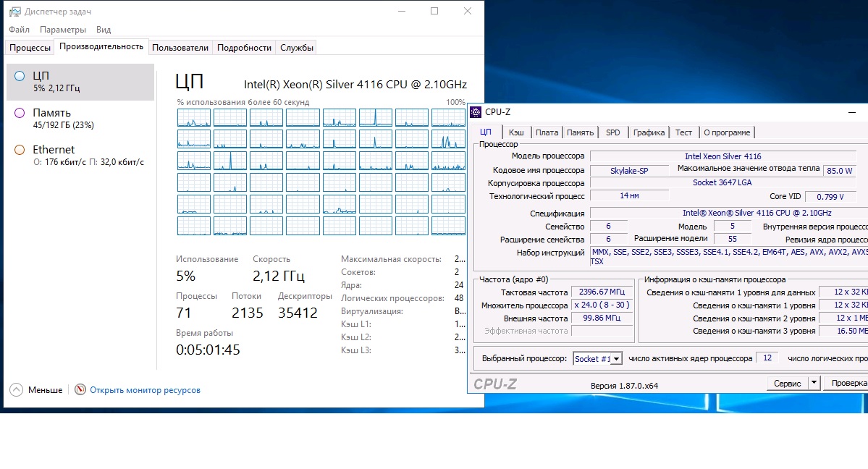Click the 2135 threads value
868x469 pixels.
point(248,313)
